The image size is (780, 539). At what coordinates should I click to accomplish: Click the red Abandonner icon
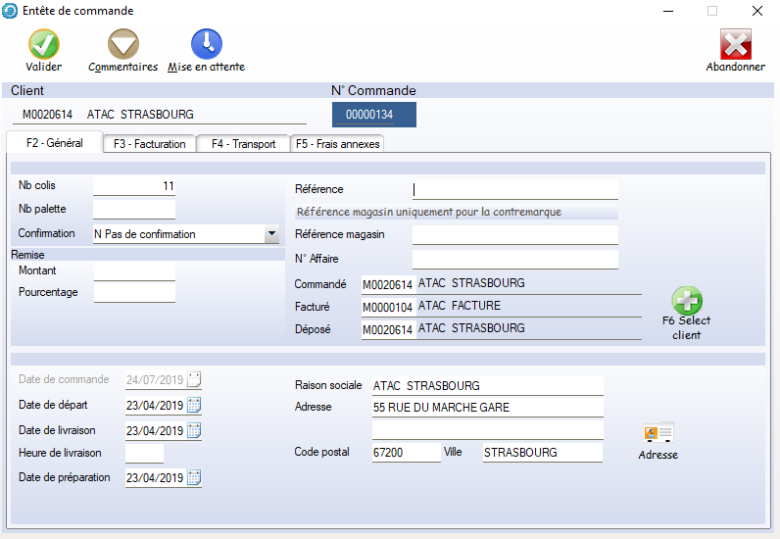point(735,44)
